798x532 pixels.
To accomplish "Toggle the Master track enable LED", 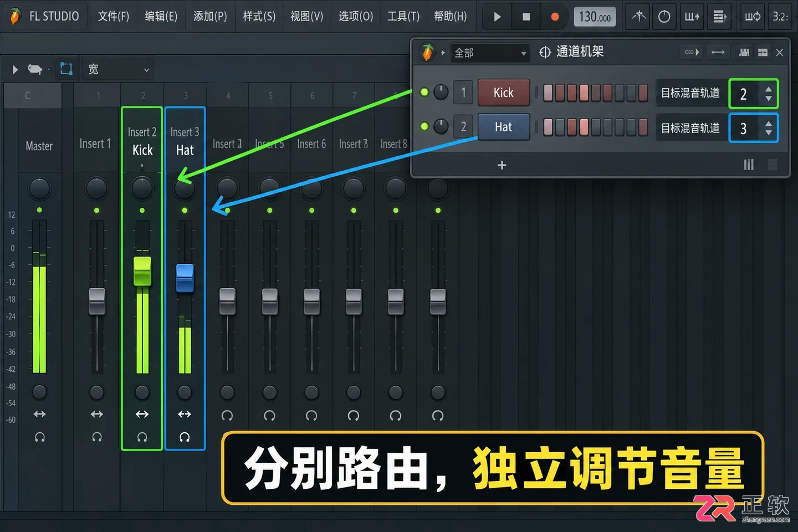I will [39, 210].
